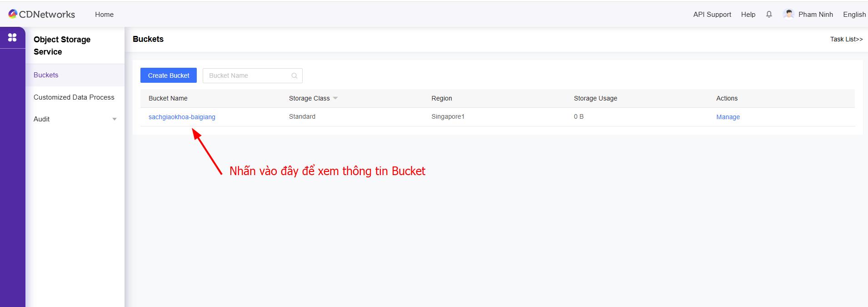Click the Bucket Name column header
868x307 pixels.
[x=168, y=98]
